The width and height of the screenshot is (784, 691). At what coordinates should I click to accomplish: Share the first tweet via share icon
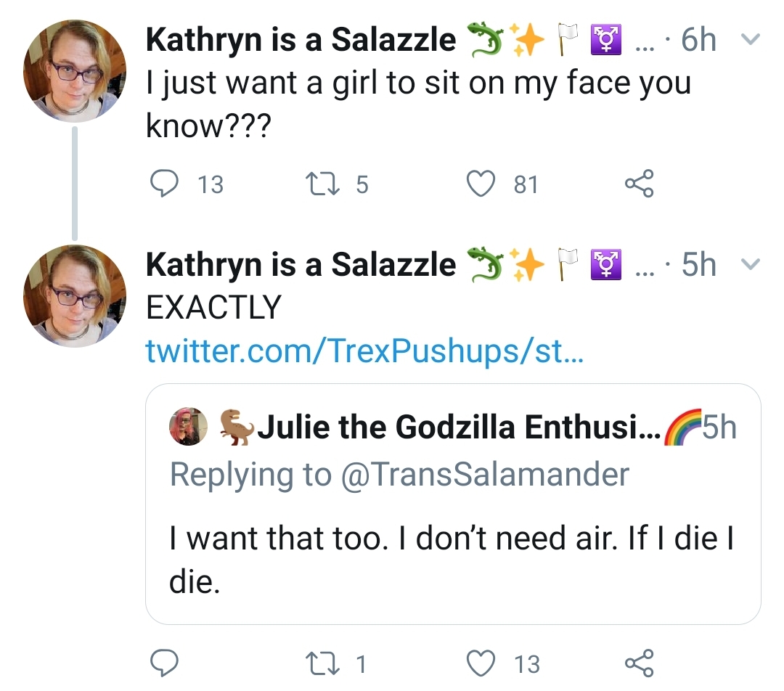(x=639, y=184)
